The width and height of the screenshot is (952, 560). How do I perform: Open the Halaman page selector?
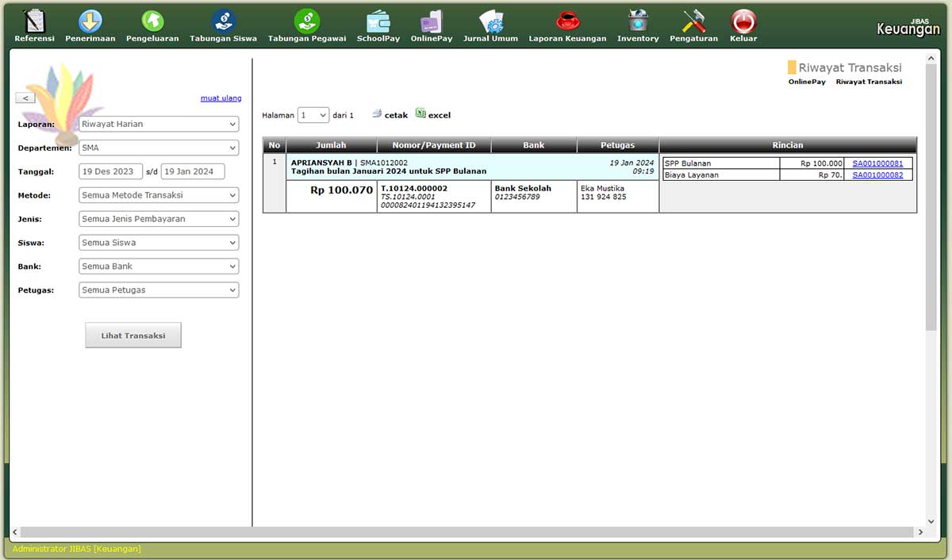pyautogui.click(x=313, y=115)
